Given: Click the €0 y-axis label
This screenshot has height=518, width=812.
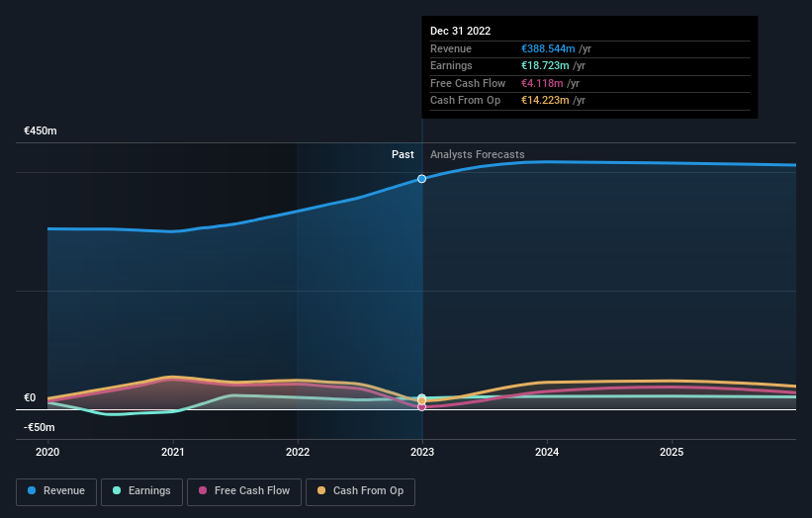Looking at the screenshot, I should click(x=30, y=398).
